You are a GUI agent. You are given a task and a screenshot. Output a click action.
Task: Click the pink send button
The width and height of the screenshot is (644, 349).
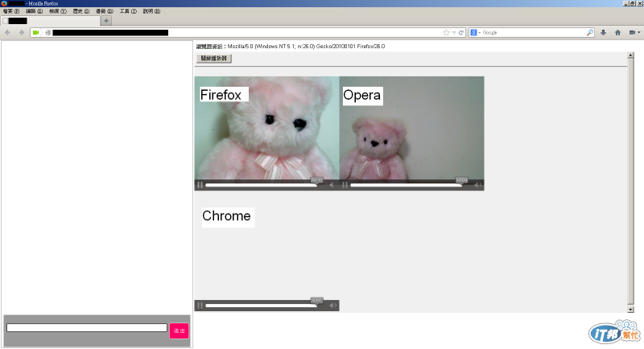tap(179, 331)
